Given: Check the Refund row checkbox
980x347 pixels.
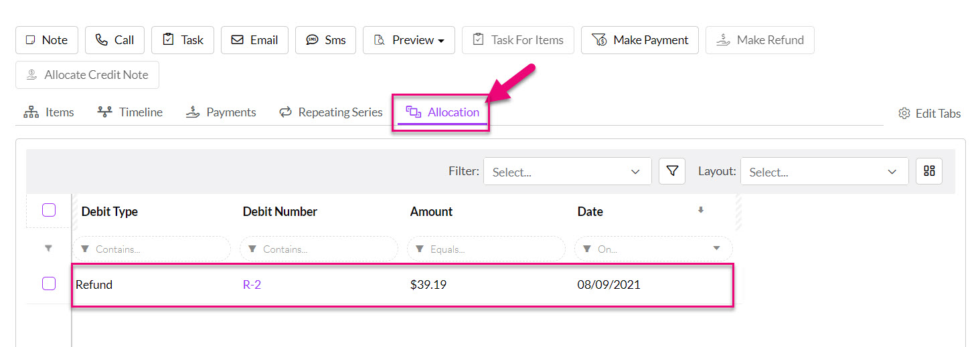Looking at the screenshot, I should click(49, 283).
